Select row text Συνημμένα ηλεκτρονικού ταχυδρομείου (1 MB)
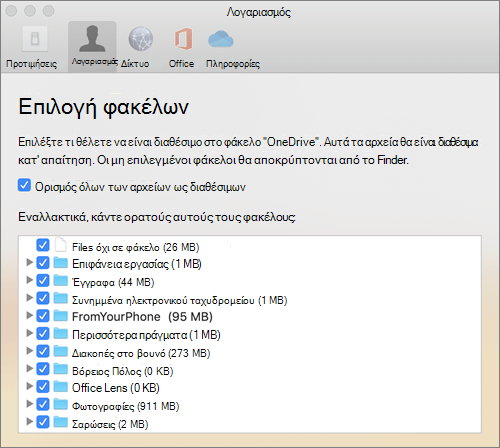500x448 pixels. point(180,300)
